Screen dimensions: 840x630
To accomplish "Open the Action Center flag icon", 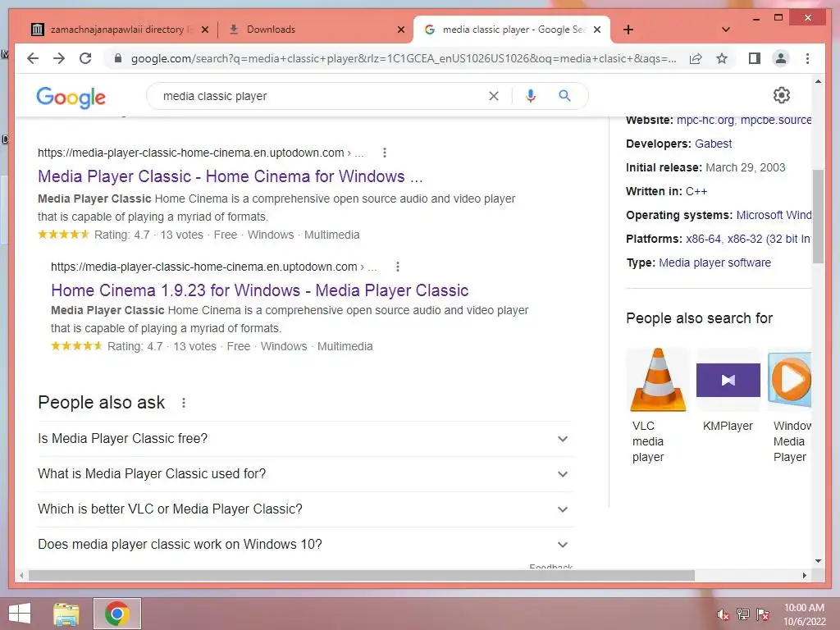I will (x=762, y=614).
